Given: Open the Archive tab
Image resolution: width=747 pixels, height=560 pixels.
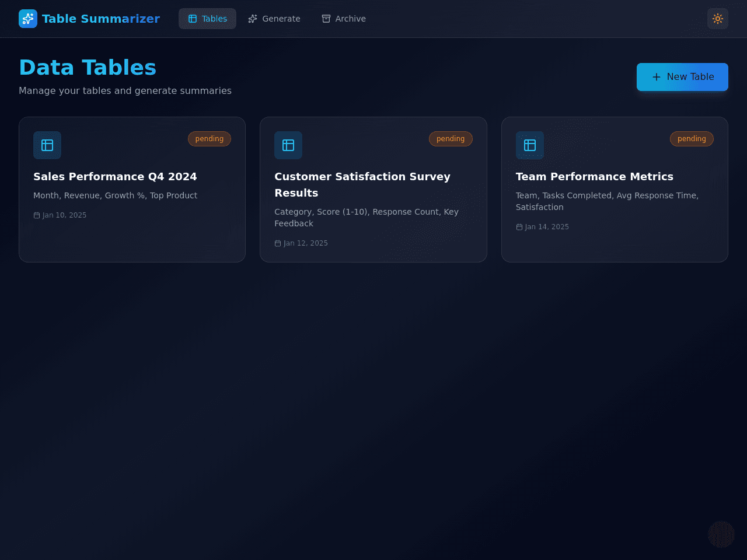Looking at the screenshot, I should pyautogui.click(x=344, y=19).
